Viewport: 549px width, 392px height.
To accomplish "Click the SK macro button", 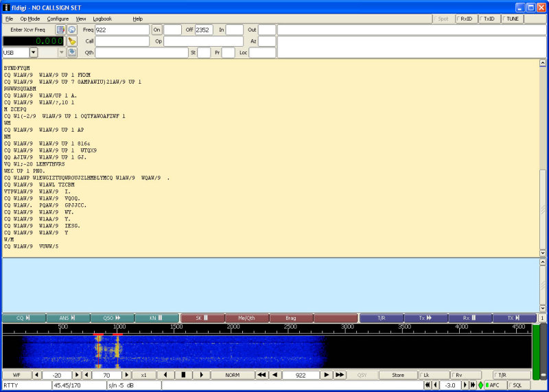I will point(202,318).
